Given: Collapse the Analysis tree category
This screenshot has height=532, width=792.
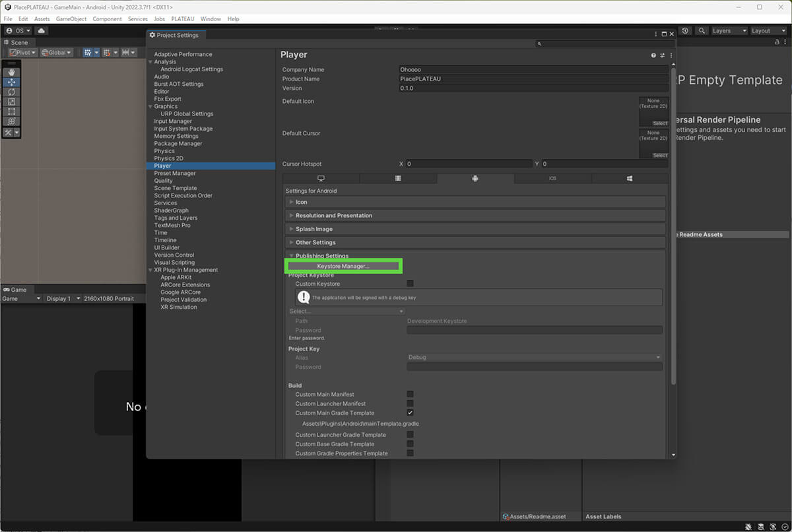Looking at the screenshot, I should [150, 62].
